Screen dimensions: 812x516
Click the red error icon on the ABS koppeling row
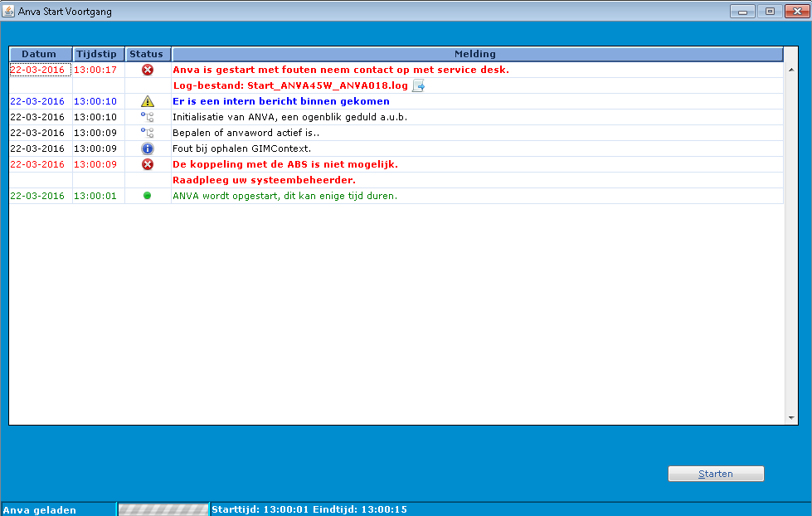[147, 164]
